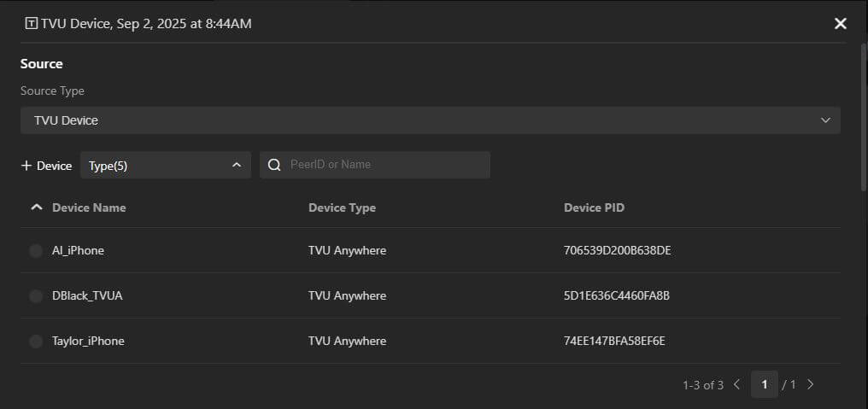Go to the next page arrow
Image resolution: width=868 pixels, height=409 pixels.
pos(811,385)
